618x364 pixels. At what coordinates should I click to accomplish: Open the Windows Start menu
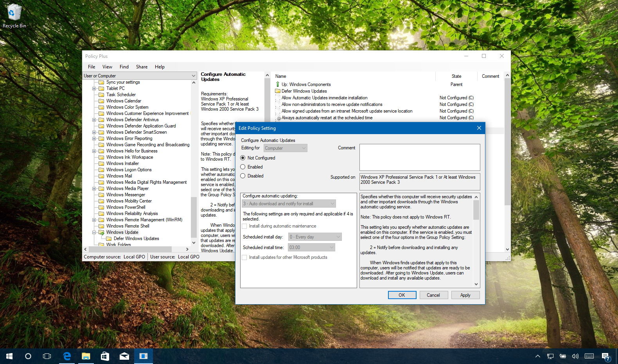click(x=9, y=356)
